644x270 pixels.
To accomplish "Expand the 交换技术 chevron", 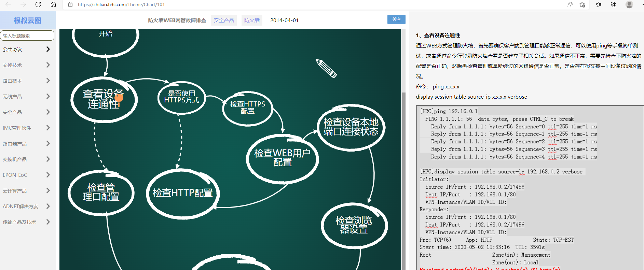I will tap(48, 65).
